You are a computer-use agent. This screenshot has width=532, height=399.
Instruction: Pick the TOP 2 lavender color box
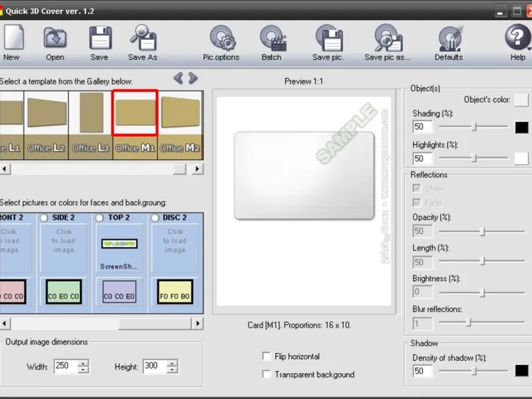(120, 292)
